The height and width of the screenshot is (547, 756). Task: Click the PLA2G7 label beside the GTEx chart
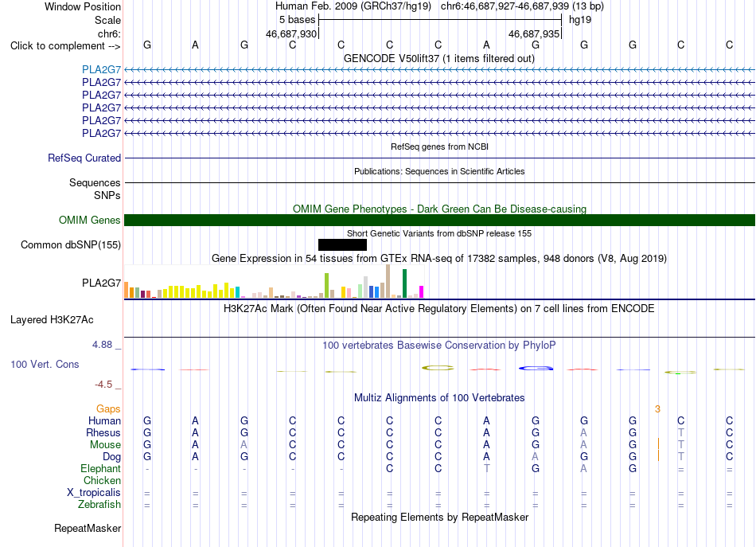[x=101, y=283]
